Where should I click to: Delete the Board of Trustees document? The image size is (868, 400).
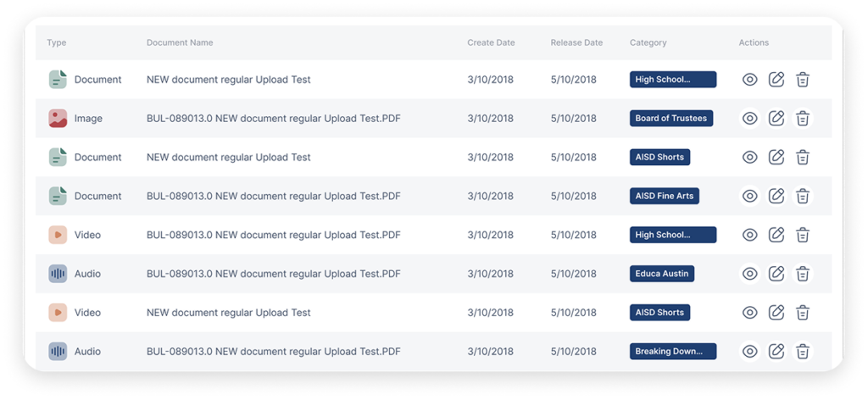tap(803, 119)
